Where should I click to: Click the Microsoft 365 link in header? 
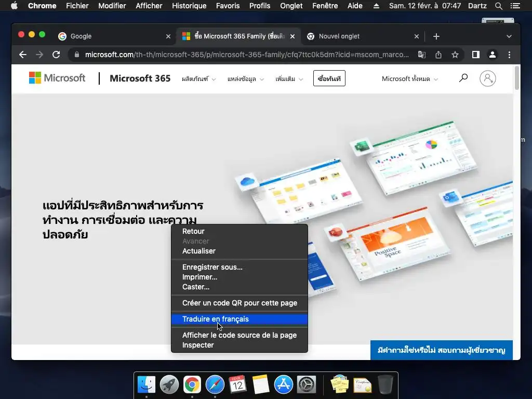coord(140,78)
